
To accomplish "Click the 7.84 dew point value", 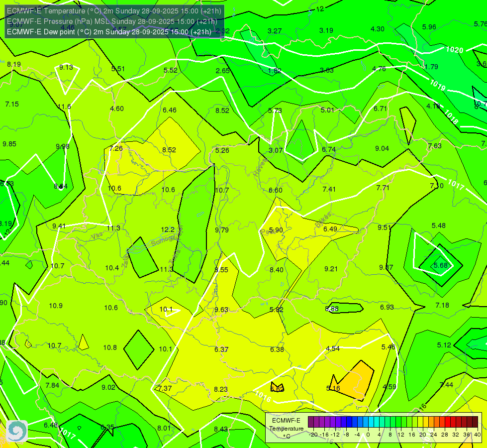I will point(52,385).
